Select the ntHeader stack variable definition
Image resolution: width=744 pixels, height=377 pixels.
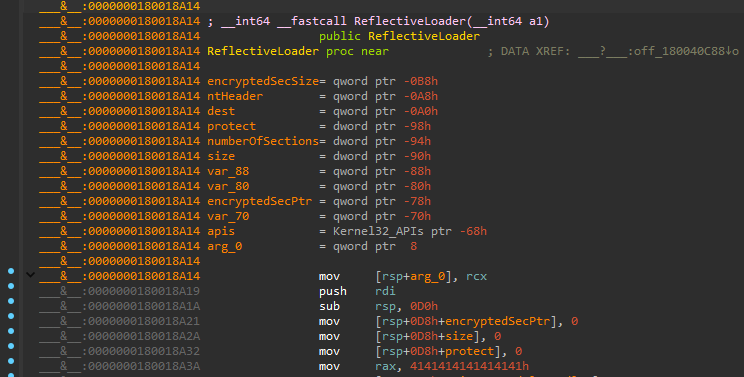[x=235, y=96]
